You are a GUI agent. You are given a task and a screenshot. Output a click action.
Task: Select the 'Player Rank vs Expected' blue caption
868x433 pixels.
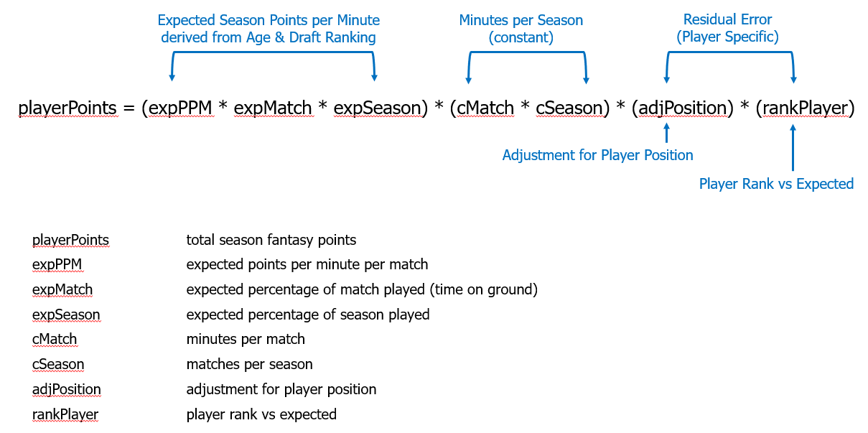(x=776, y=184)
